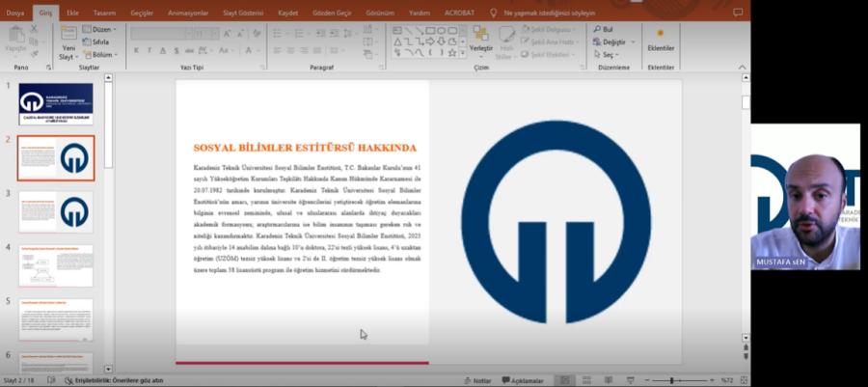
Task: Open the Seç select dropdown
Action: 607,54
